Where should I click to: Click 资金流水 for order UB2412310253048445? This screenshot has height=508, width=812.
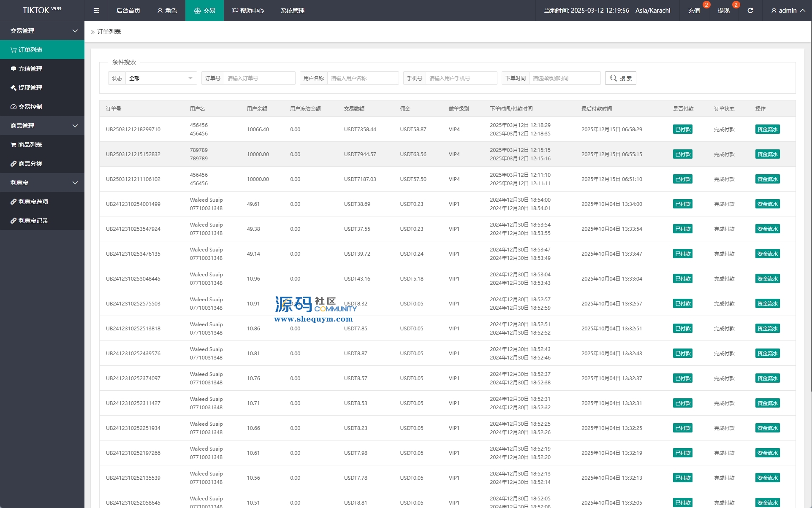[767, 278]
